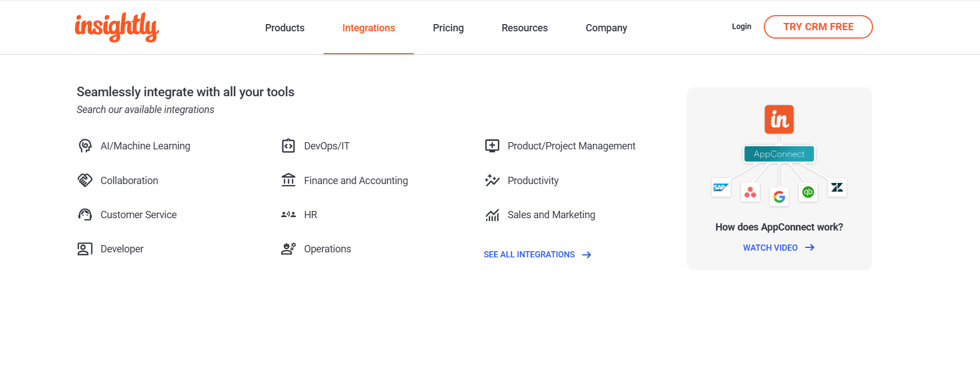The image size is (980, 376).
Task: Click the Product/Project Management icon
Action: click(x=492, y=146)
